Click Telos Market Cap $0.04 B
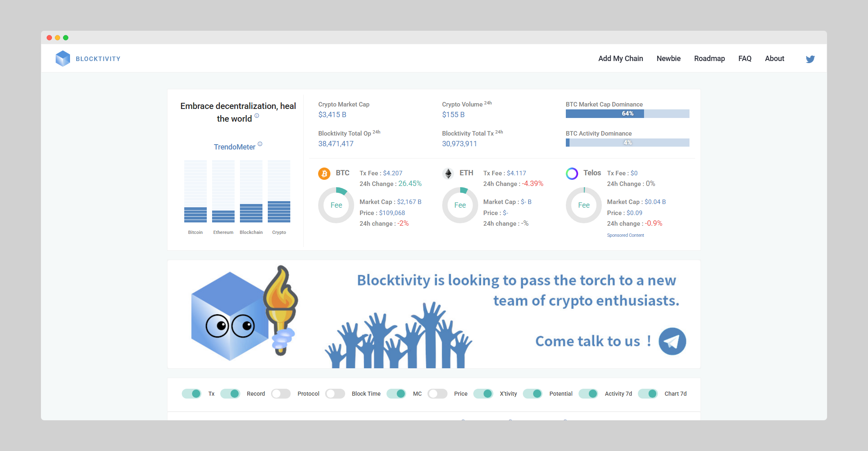The height and width of the screenshot is (451, 868). coord(655,202)
